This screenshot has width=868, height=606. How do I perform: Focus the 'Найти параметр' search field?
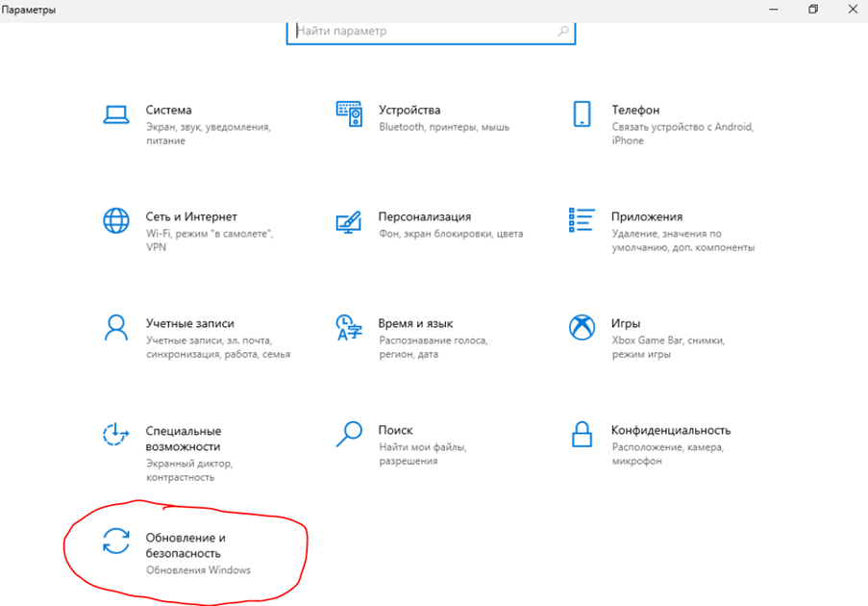[x=431, y=32]
